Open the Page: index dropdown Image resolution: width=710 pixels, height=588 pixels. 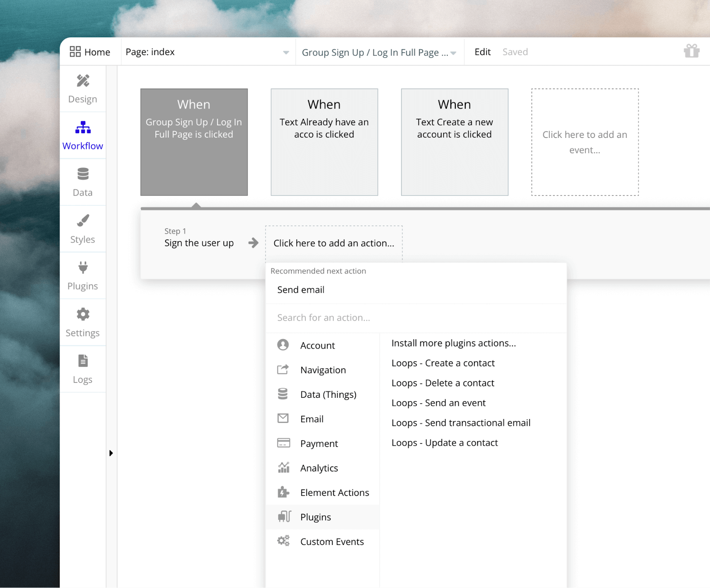click(x=206, y=52)
